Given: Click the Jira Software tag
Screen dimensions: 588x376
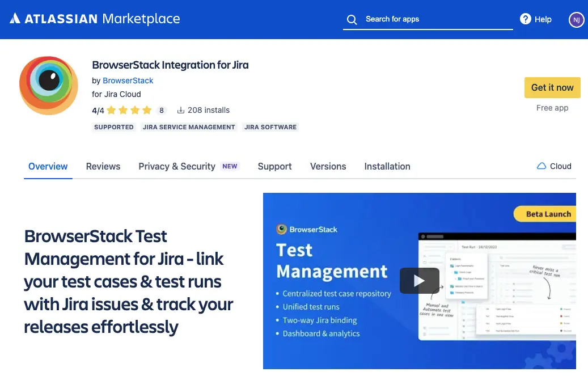Looking at the screenshot, I should tap(270, 127).
